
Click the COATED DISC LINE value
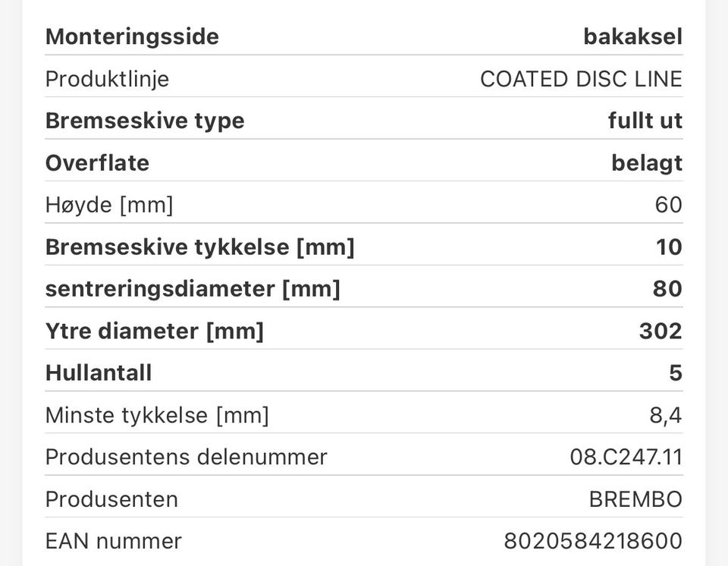pos(582,79)
